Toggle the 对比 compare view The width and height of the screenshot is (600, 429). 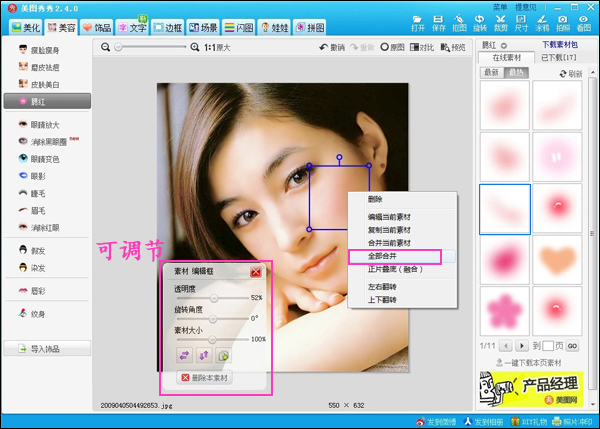[x=423, y=47]
